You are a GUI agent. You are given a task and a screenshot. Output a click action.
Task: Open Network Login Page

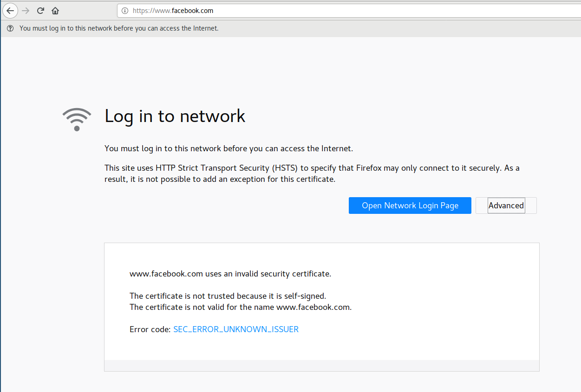[410, 206]
